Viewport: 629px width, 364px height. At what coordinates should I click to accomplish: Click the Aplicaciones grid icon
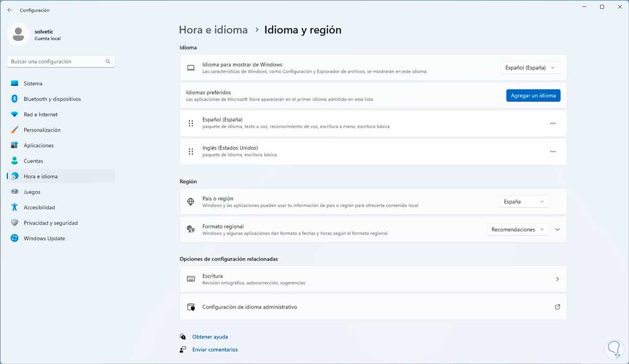tap(14, 146)
